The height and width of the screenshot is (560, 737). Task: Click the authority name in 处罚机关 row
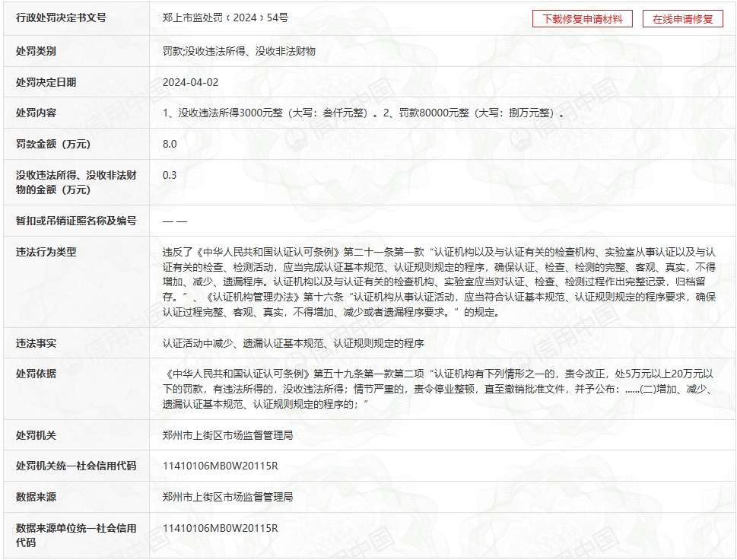(227, 435)
